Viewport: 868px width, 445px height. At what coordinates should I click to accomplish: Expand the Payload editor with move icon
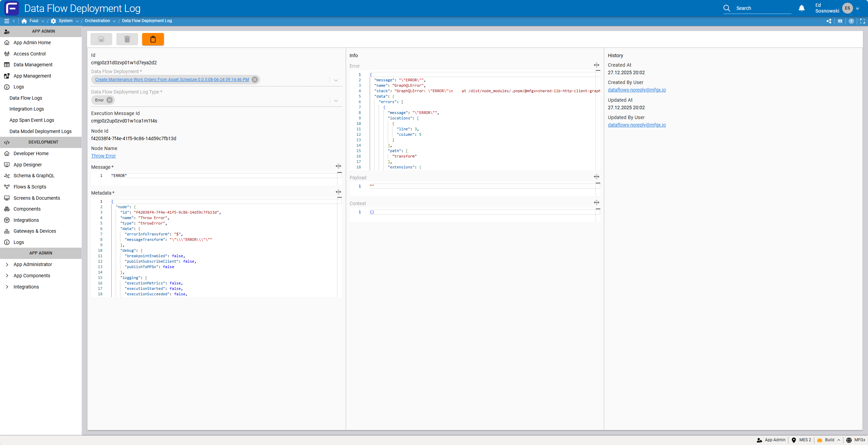597,177
